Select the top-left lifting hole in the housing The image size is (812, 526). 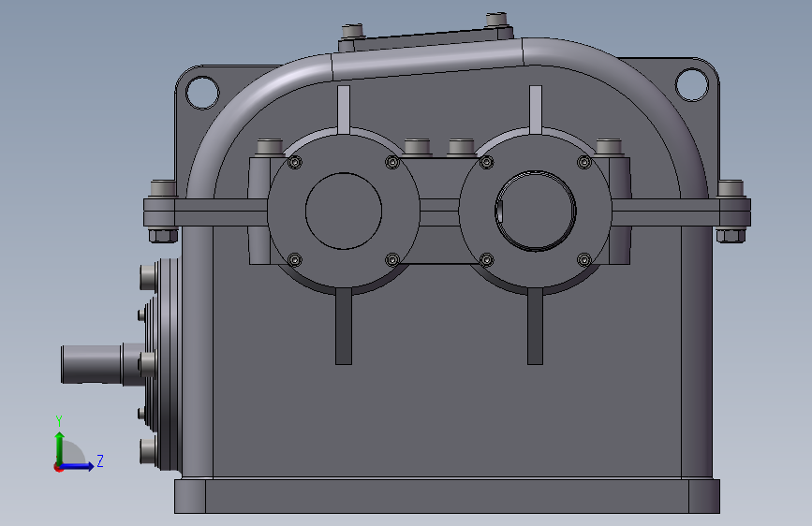[202, 93]
